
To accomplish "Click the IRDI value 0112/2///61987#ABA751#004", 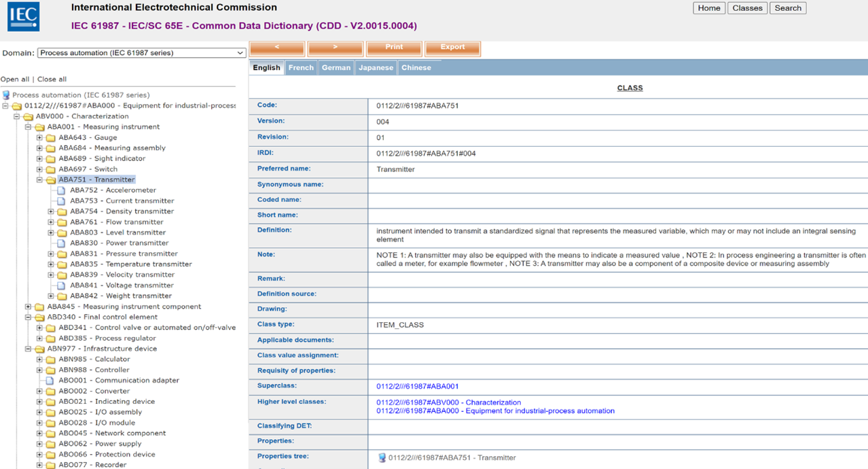I will [x=427, y=154].
